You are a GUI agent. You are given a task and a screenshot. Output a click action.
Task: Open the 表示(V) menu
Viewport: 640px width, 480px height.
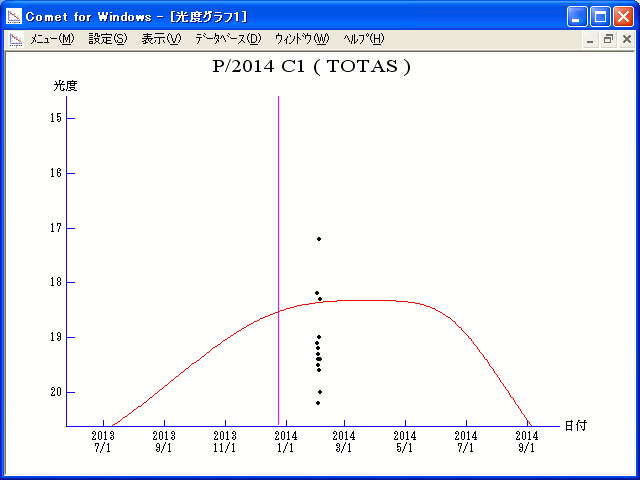(161, 39)
